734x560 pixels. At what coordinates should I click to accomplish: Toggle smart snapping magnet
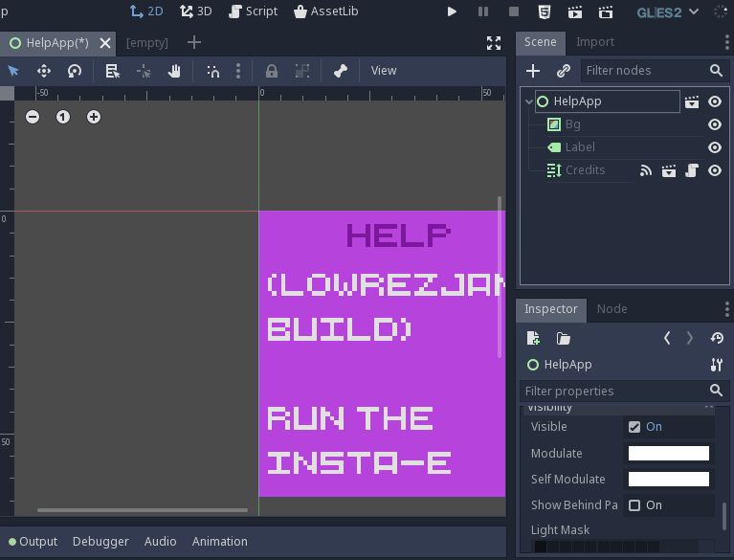[213, 71]
